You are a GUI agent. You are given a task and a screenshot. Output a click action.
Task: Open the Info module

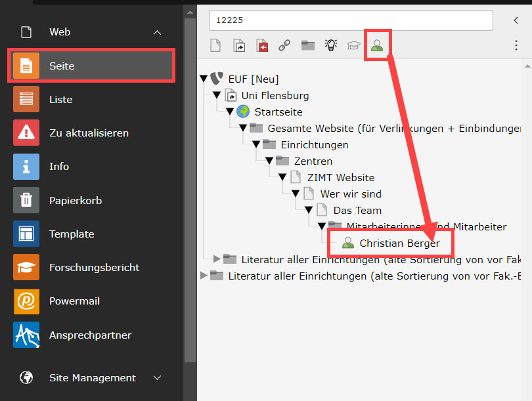pyautogui.click(x=58, y=167)
